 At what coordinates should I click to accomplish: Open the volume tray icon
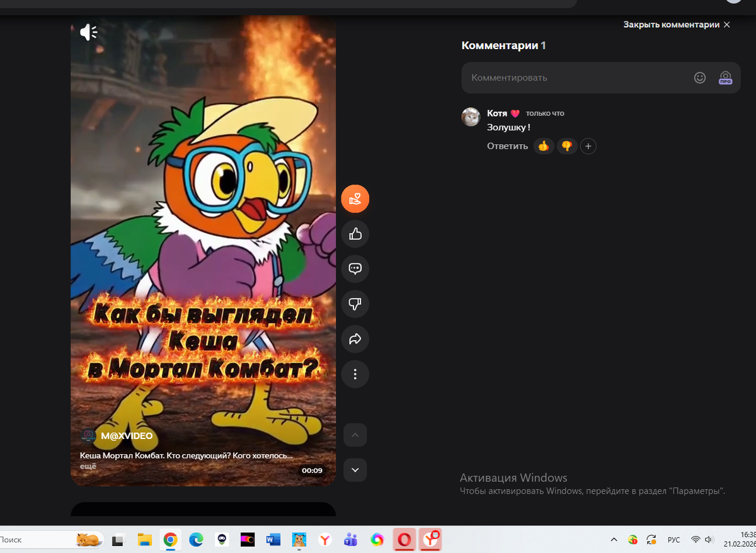coord(709,540)
